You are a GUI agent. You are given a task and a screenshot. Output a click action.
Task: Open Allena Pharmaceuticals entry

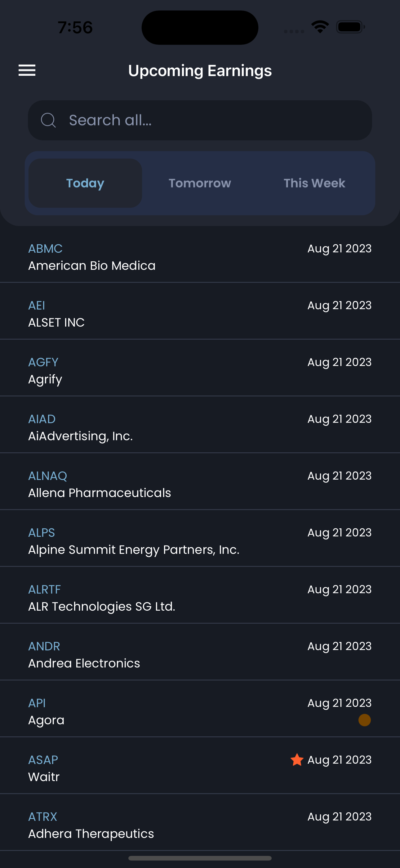200,481
